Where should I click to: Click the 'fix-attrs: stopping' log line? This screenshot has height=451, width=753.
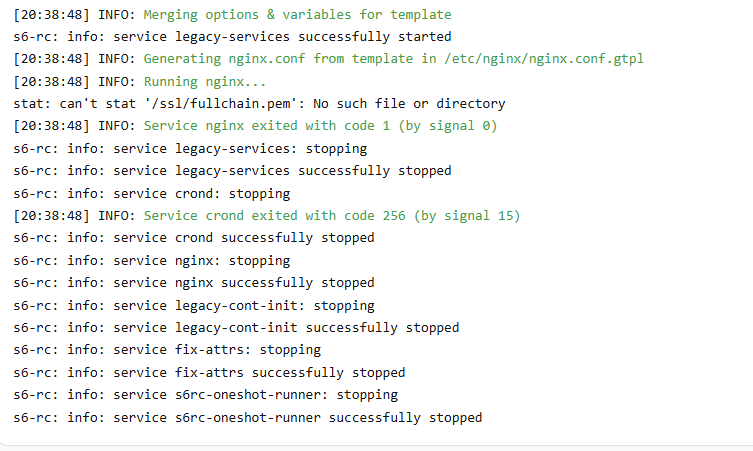click(x=167, y=350)
